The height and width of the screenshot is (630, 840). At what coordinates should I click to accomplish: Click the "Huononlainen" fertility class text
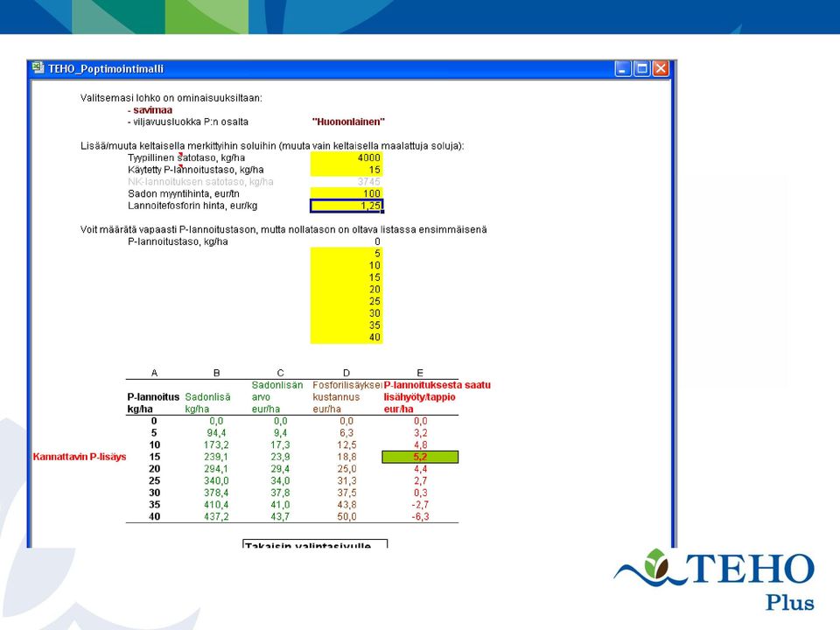(x=348, y=122)
